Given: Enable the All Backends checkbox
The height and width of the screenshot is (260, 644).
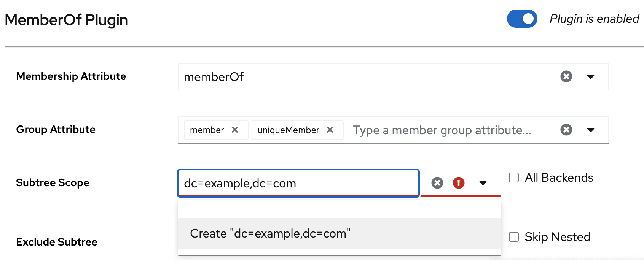Looking at the screenshot, I should pyautogui.click(x=514, y=178).
